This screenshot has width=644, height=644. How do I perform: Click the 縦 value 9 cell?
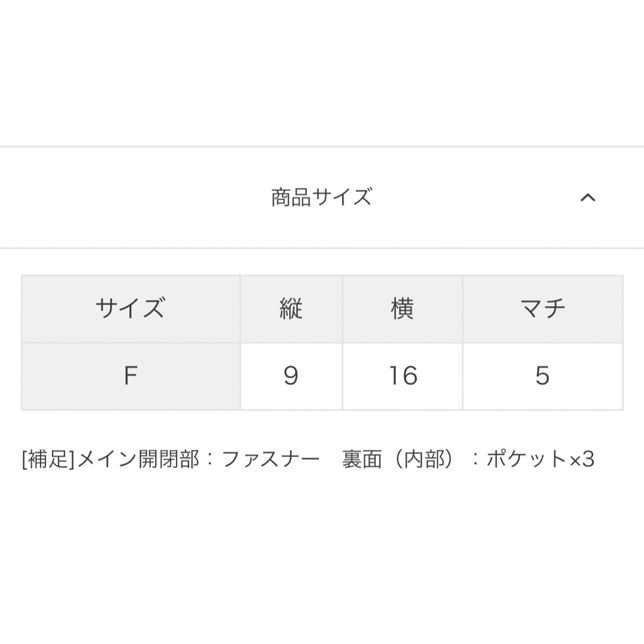tap(291, 376)
